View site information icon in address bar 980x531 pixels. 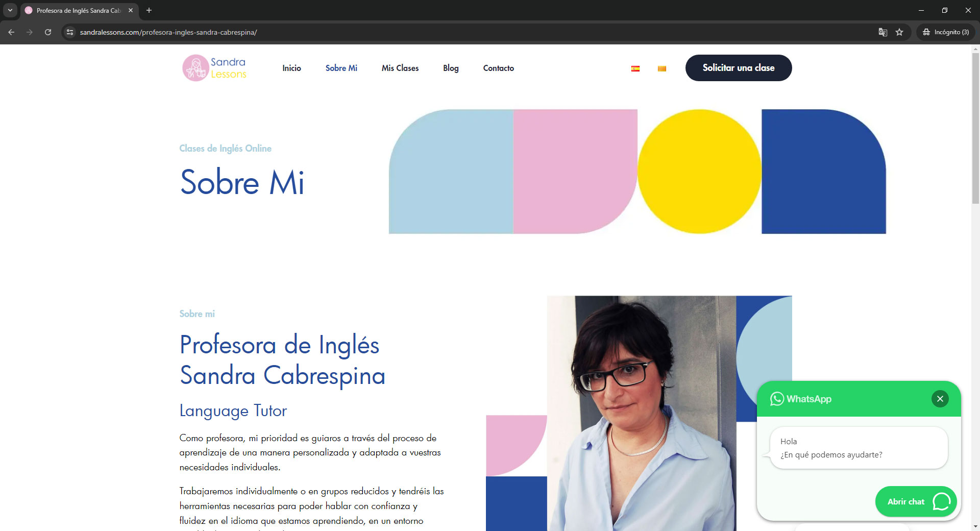[x=70, y=32]
